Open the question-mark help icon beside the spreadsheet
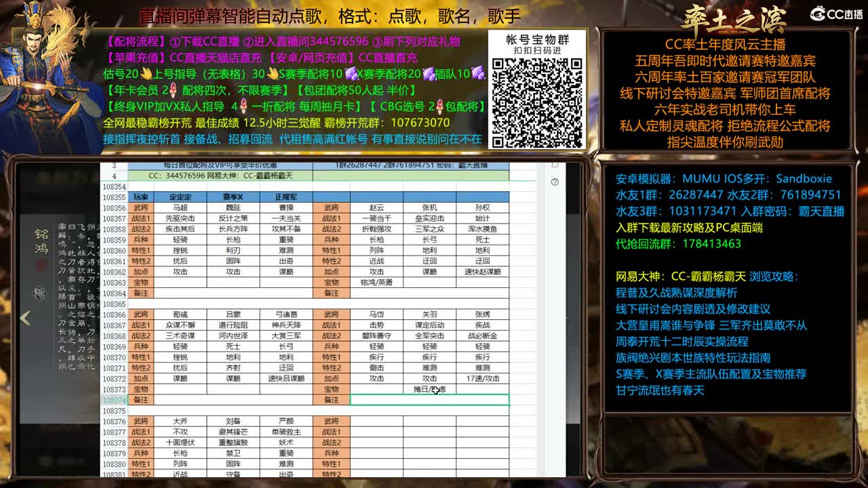 point(555,182)
